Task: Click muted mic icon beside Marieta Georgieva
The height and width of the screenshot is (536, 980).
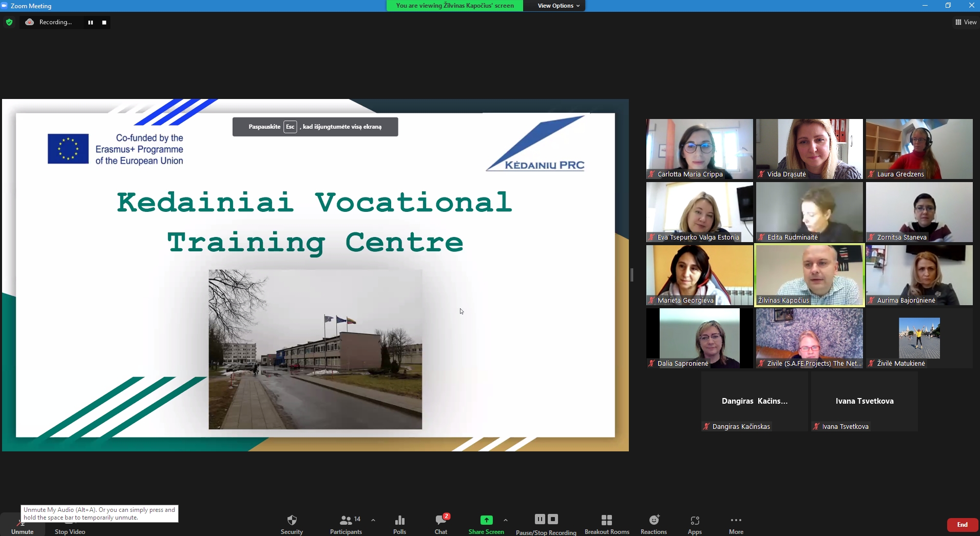Action: click(651, 301)
